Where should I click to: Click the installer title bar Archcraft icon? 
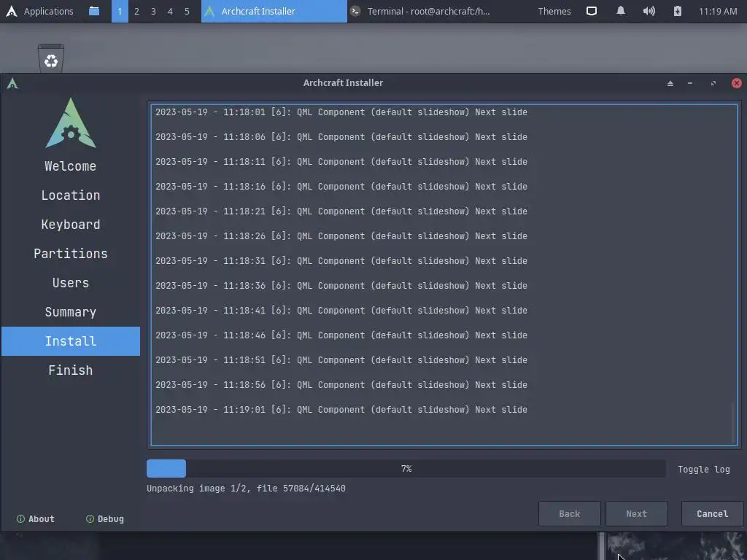12,83
